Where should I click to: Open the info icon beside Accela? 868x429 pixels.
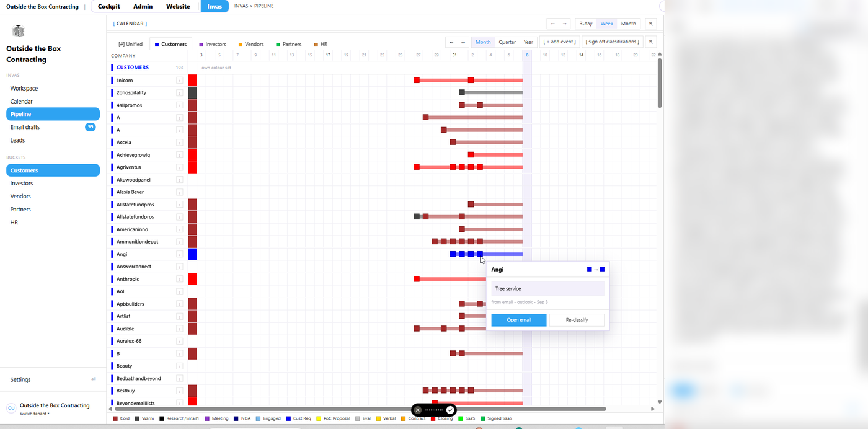(x=180, y=143)
